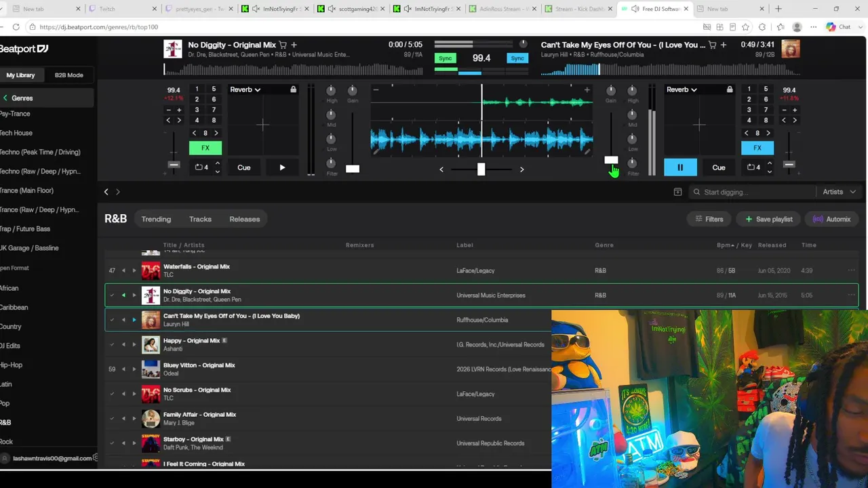Load Waterfalls to the left deck
This screenshot has width=868, height=488.
click(x=123, y=270)
